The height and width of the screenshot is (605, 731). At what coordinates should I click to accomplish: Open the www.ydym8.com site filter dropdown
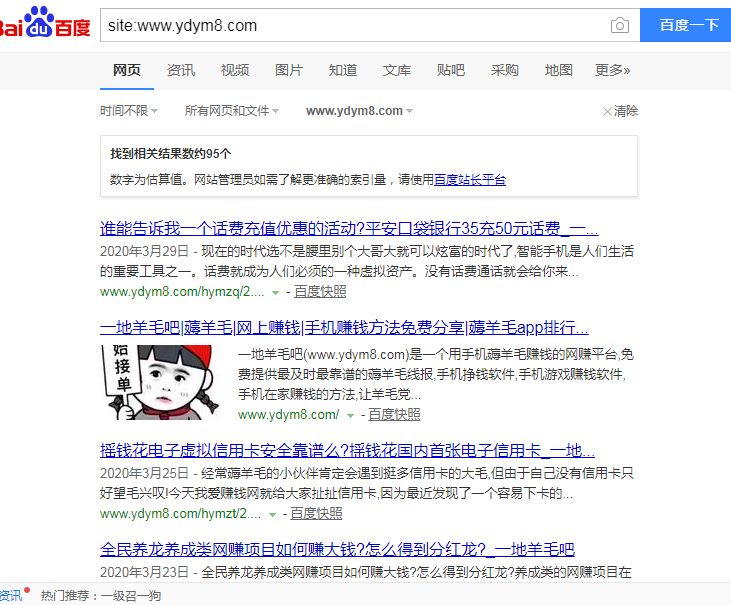[359, 111]
